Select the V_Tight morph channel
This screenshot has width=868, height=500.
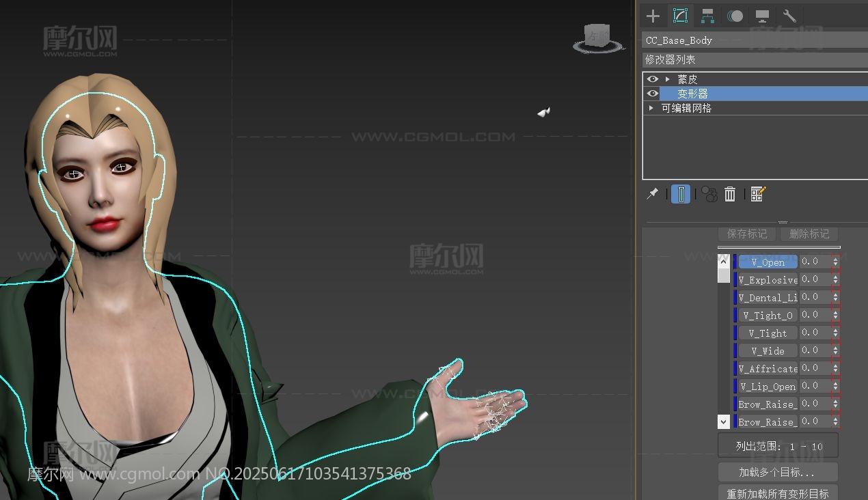pyautogui.click(x=768, y=333)
